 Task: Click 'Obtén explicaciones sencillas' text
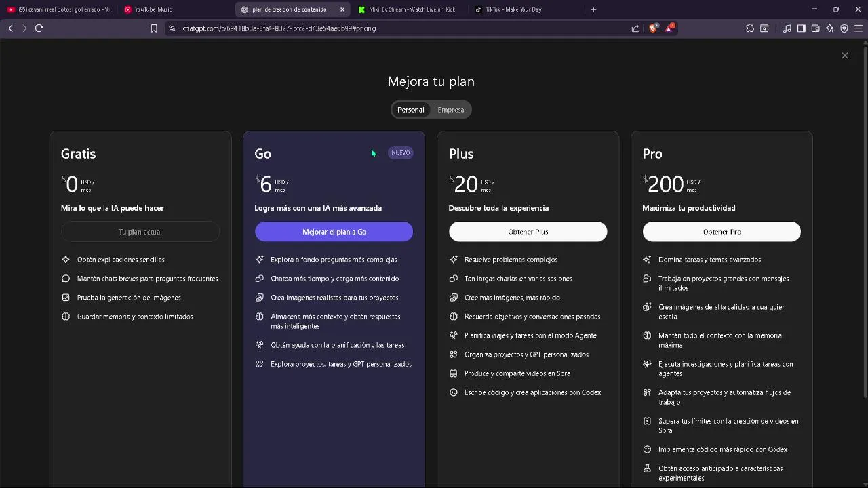click(121, 260)
